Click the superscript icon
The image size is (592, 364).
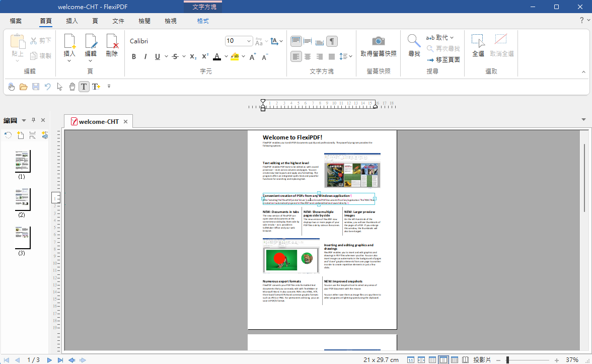coord(205,56)
